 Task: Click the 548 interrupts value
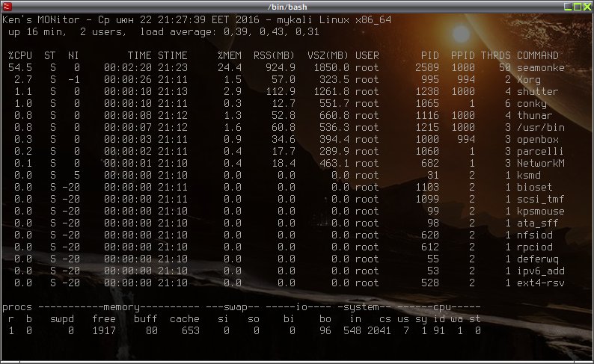tap(352, 331)
